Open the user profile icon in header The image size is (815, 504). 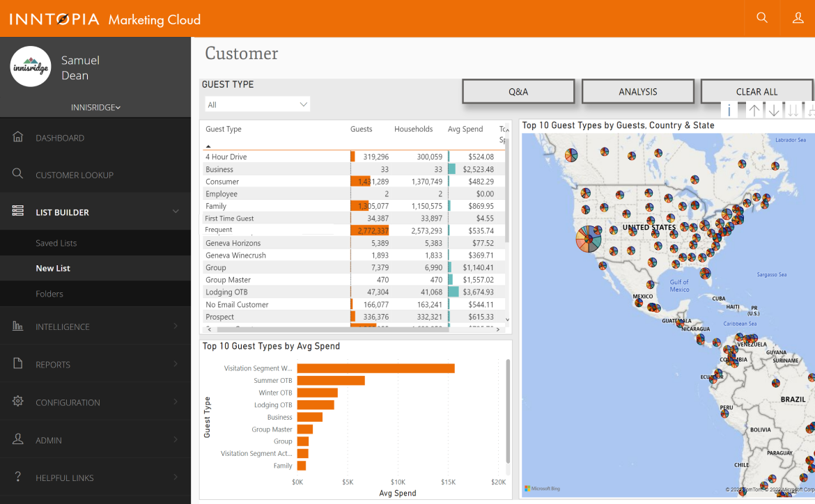(x=798, y=18)
